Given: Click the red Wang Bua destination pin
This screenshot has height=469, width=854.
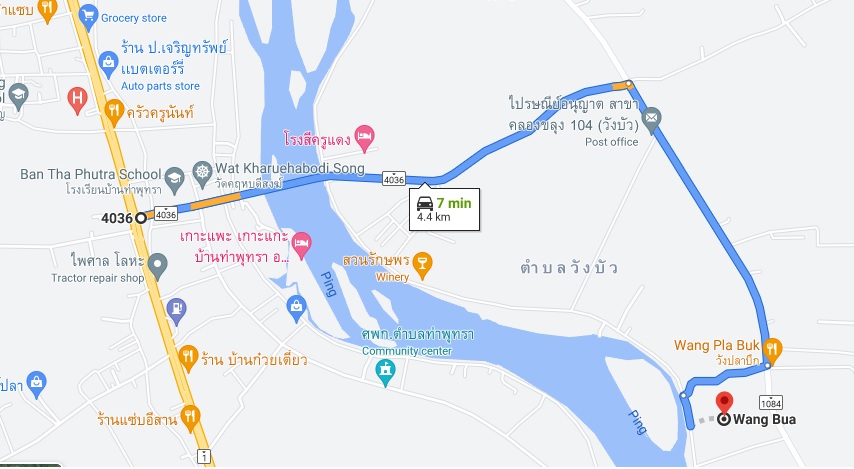Looking at the screenshot, I should (x=724, y=404).
